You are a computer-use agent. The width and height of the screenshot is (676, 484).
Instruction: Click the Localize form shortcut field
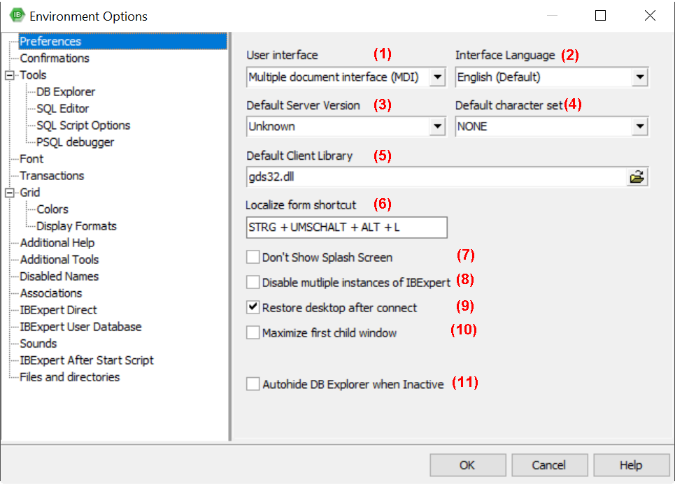click(x=346, y=228)
